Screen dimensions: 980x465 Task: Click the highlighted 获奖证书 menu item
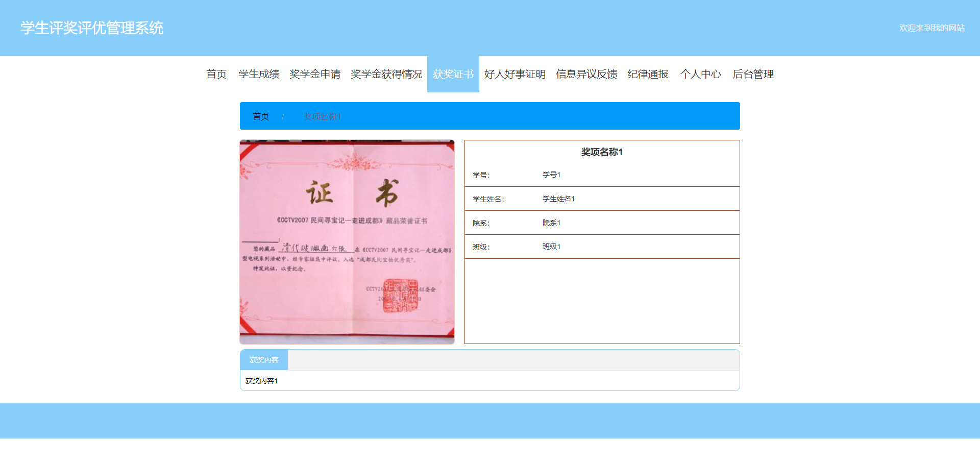453,74
